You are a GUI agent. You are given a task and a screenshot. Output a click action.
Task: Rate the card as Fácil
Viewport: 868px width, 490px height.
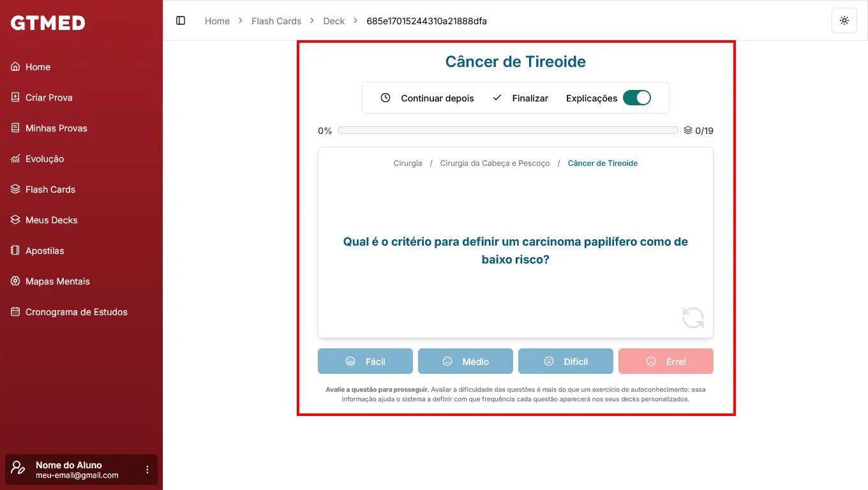point(365,361)
